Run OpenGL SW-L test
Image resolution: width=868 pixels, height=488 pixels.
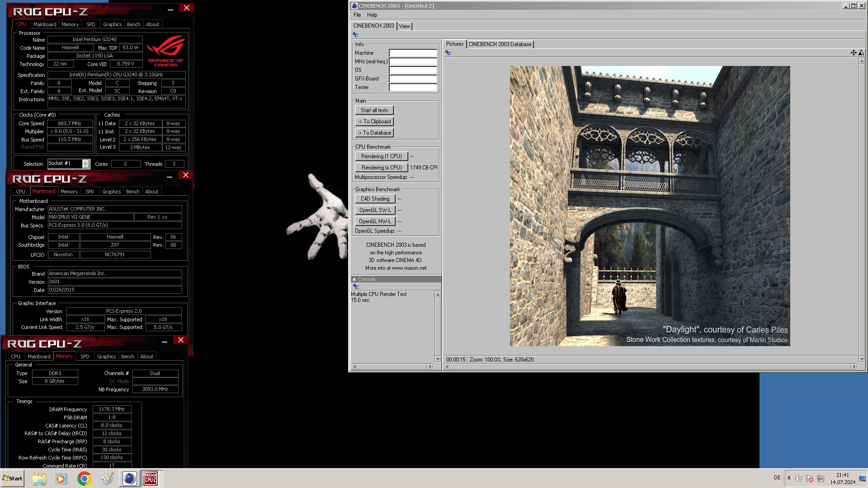tap(375, 210)
